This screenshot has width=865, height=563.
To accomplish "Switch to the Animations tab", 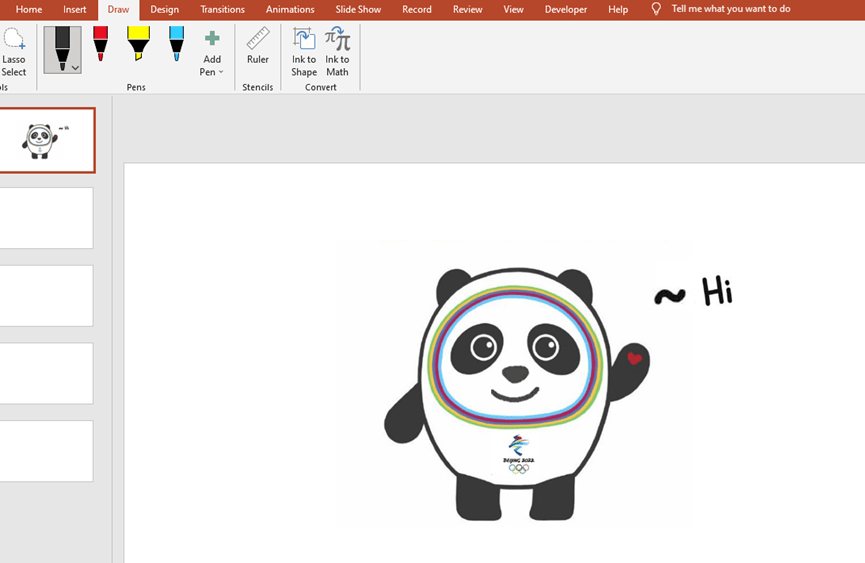I will pyautogui.click(x=290, y=9).
